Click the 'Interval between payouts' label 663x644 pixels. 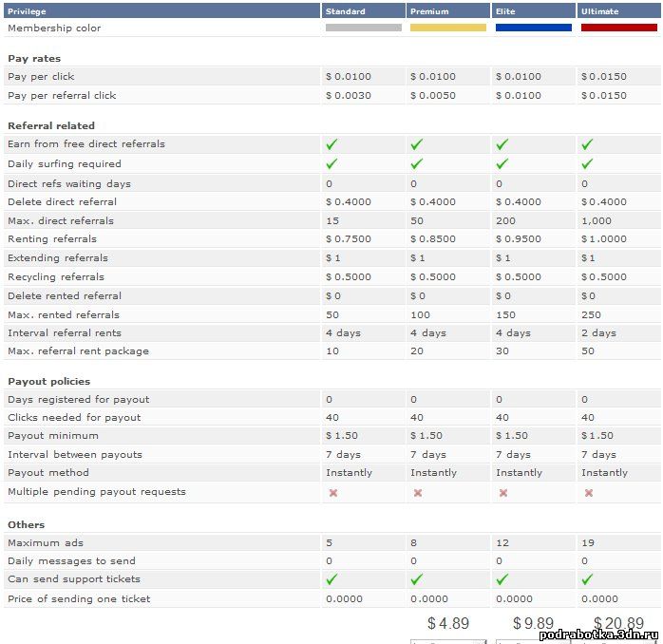point(75,455)
